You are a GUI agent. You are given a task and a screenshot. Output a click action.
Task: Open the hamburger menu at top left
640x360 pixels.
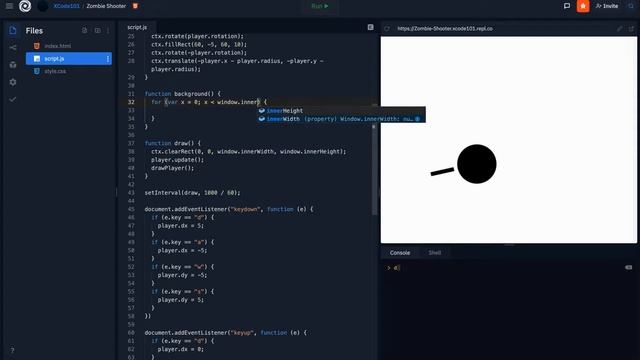click(x=9, y=6)
